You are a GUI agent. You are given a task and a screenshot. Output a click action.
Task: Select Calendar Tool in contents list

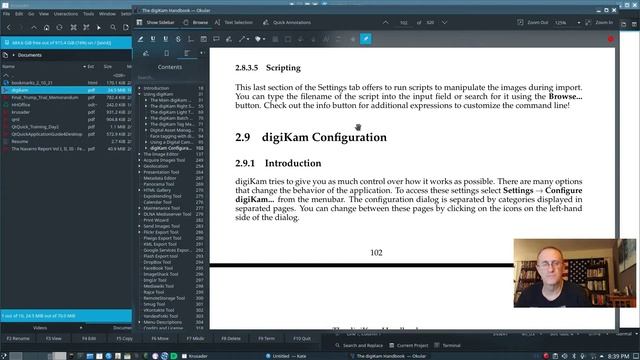coord(158,202)
